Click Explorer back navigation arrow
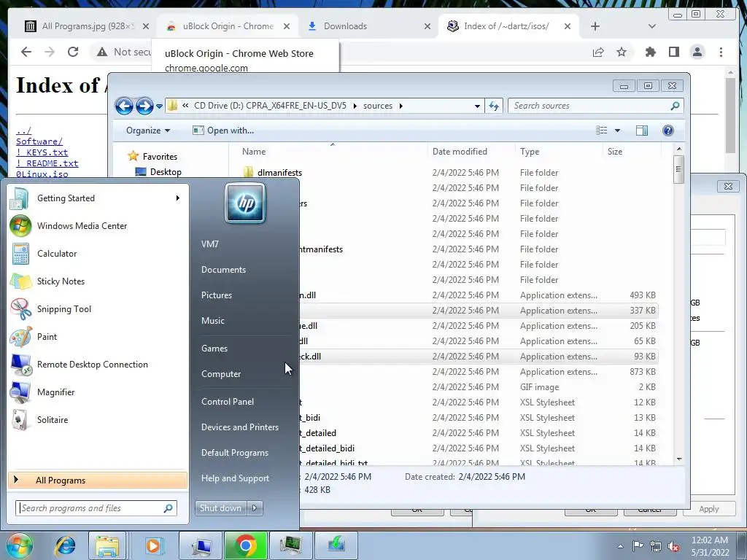The height and width of the screenshot is (560, 747). click(124, 106)
